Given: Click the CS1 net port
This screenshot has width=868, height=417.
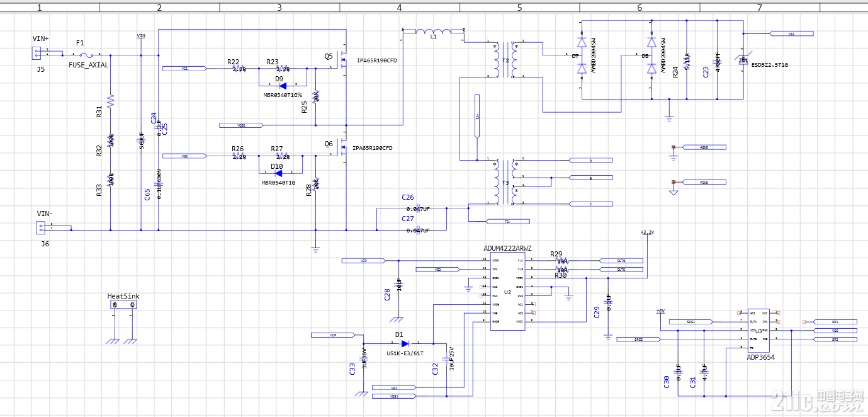Looking at the screenshot, I should 792,34.
